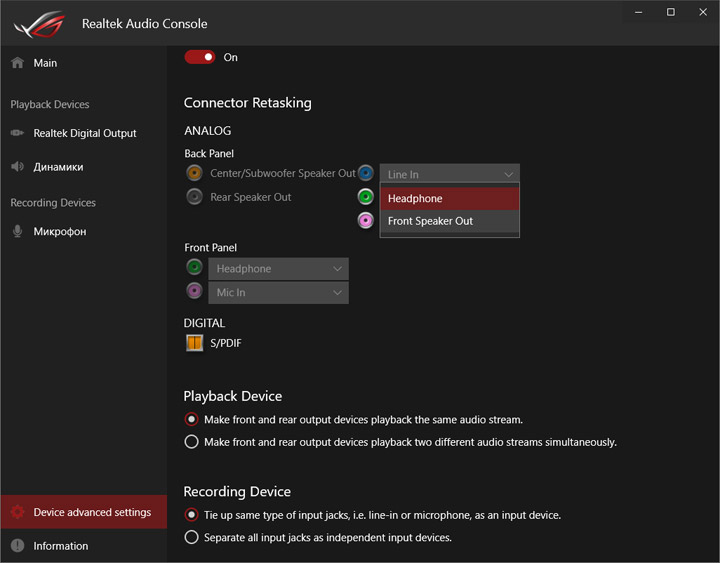720x563 pixels.
Task: Select two different audio streams playback option
Action: 191,441
